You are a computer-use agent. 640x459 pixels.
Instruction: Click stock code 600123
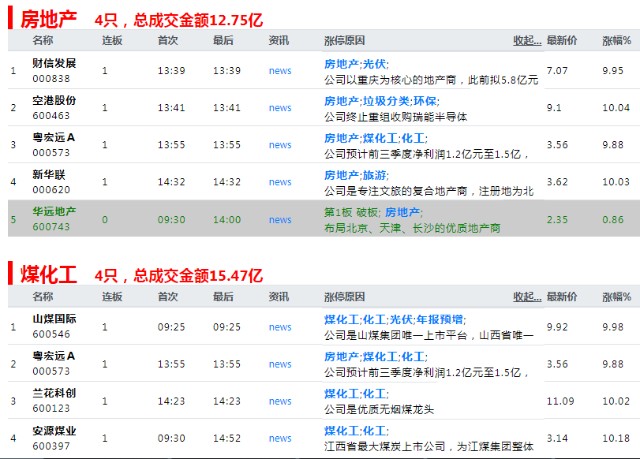51,408
